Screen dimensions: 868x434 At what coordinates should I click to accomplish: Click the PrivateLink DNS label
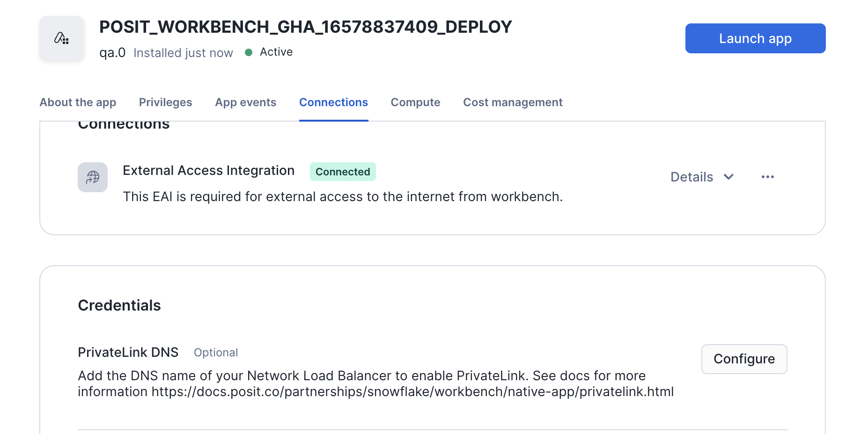pyautogui.click(x=128, y=352)
